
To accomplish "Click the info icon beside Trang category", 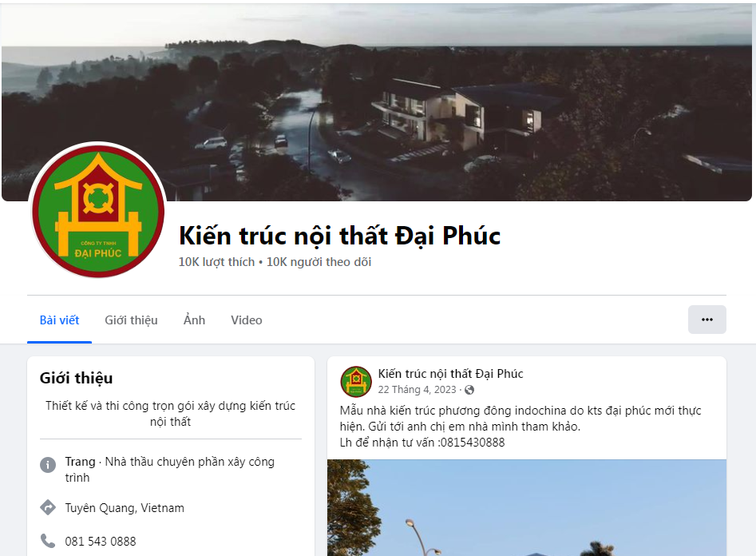I will pyautogui.click(x=48, y=465).
